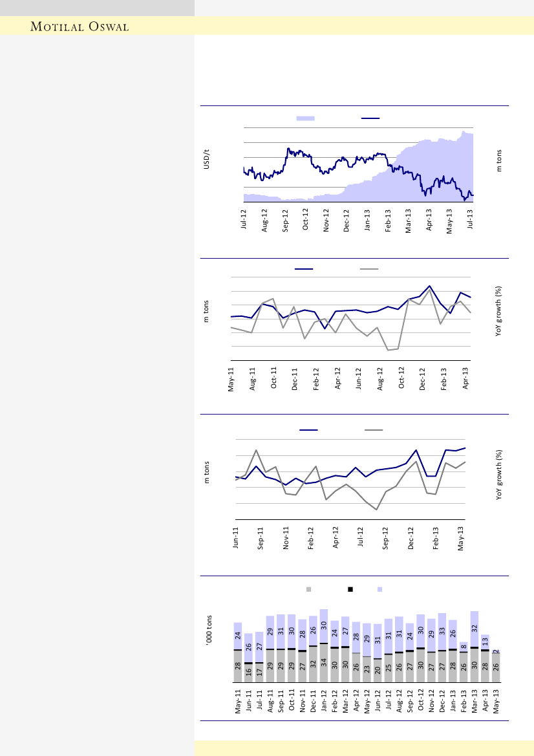Click the Mar-12 date label under bar chart

(345, 700)
